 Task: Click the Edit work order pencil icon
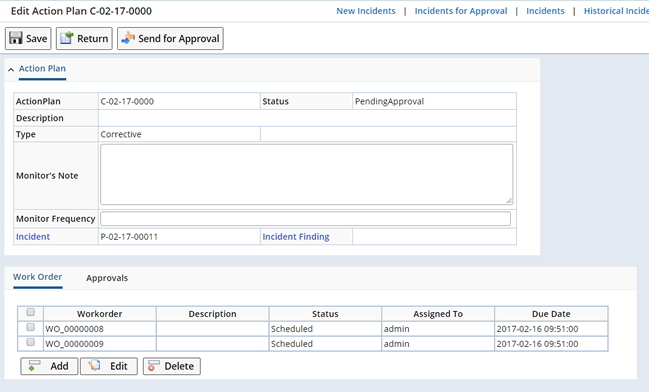[x=94, y=365]
